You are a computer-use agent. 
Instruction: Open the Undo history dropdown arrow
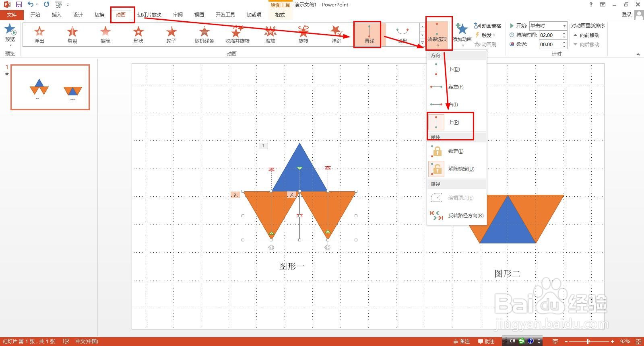pyautogui.click(x=37, y=4)
